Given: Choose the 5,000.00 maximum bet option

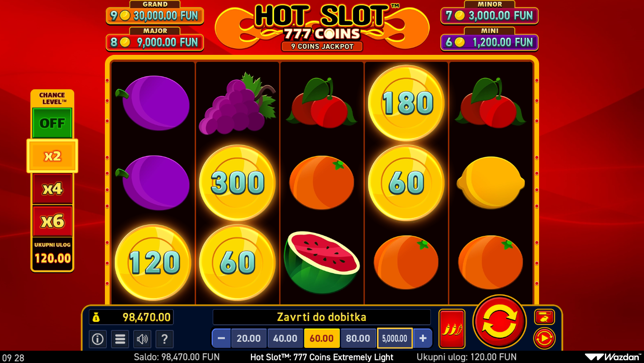Looking at the screenshot, I should pyautogui.click(x=395, y=338).
